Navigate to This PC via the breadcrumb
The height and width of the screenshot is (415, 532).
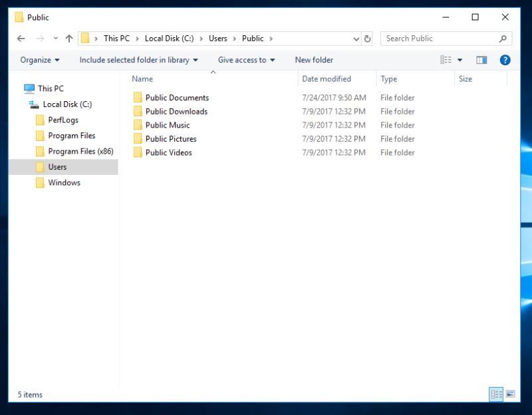116,38
